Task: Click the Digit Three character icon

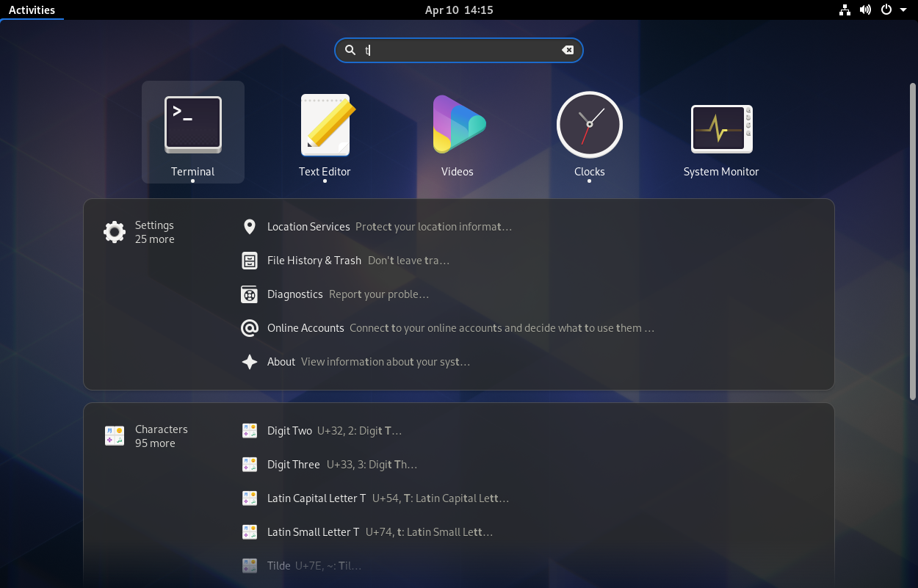Action: [250, 465]
